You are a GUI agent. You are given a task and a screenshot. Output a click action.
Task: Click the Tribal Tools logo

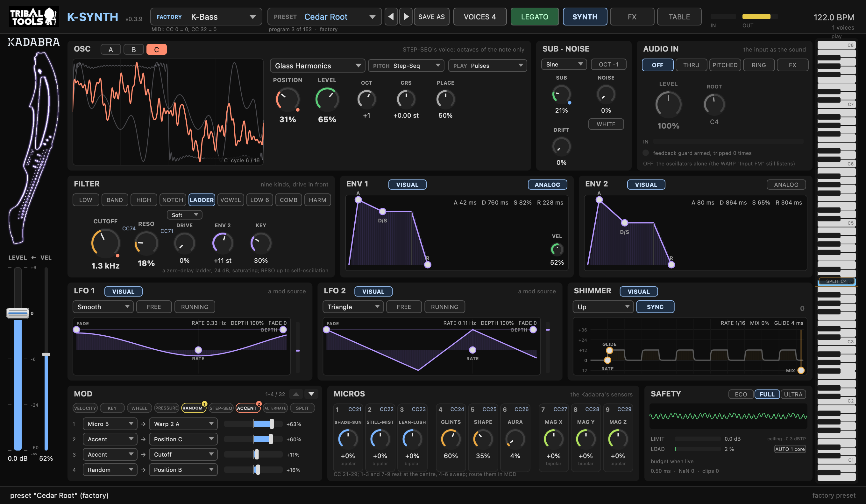34,17
